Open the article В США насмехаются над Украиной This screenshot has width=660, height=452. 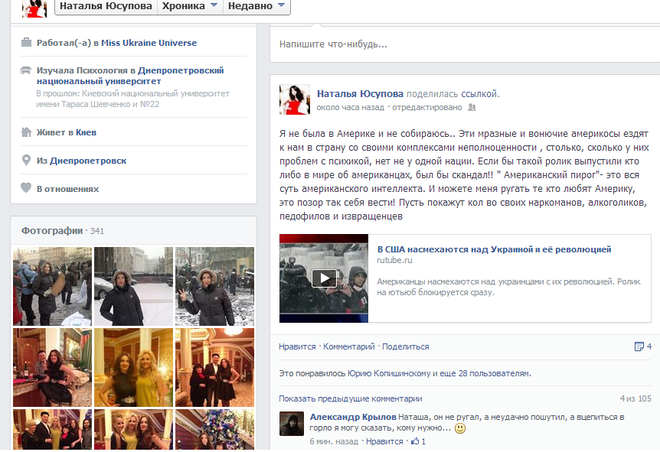click(x=494, y=249)
